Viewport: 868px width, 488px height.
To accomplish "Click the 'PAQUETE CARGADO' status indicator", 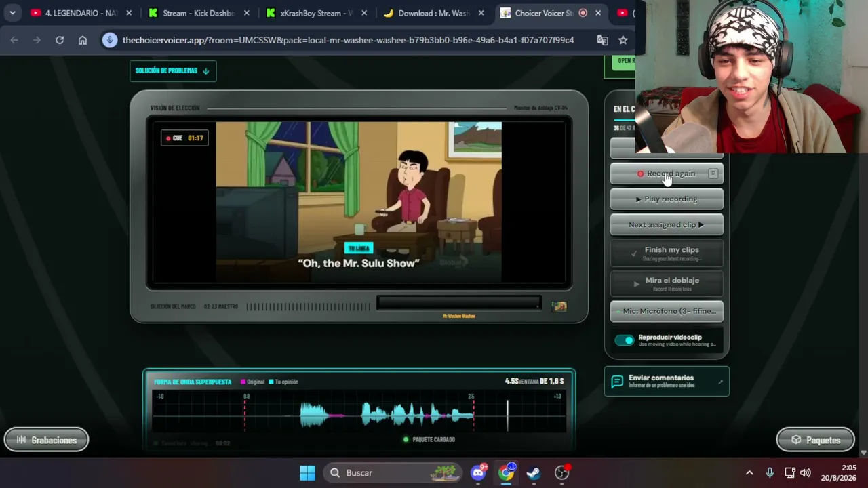I will click(429, 439).
